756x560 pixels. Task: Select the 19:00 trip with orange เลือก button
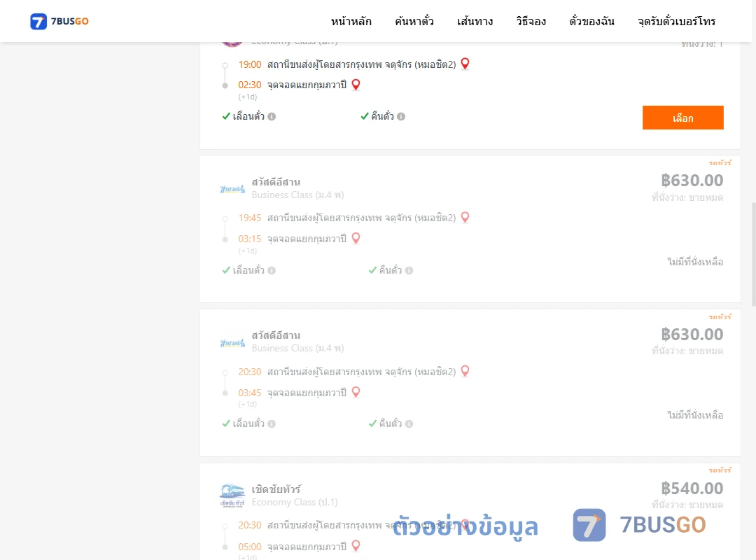682,118
